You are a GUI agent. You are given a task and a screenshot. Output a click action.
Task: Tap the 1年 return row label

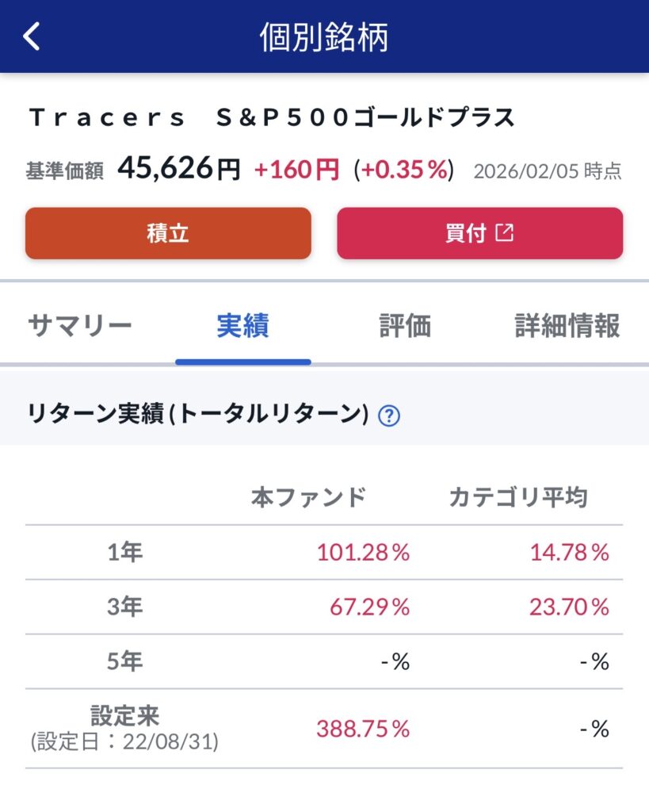(125, 553)
